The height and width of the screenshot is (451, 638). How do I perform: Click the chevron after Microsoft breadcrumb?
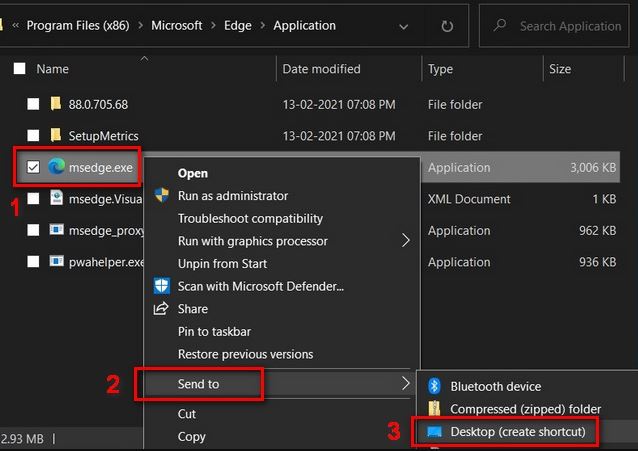point(213,26)
